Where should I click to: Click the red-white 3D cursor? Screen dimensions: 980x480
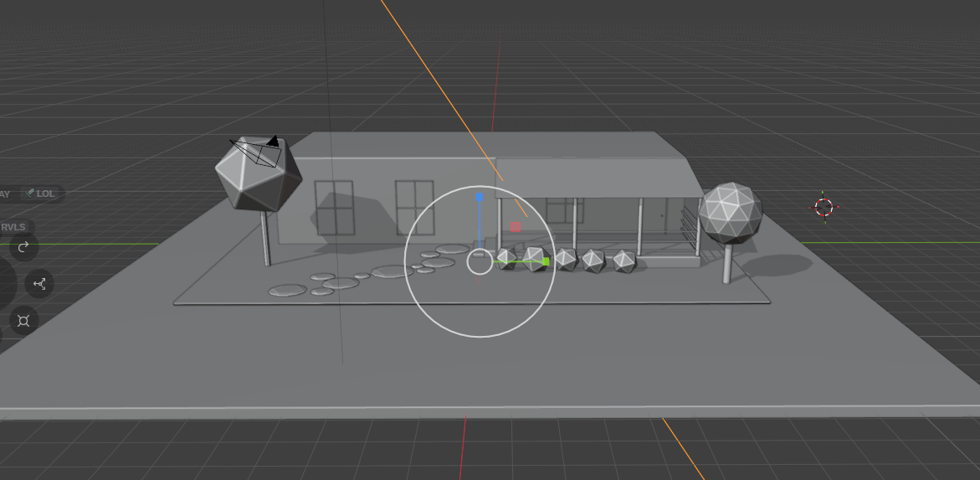824,207
